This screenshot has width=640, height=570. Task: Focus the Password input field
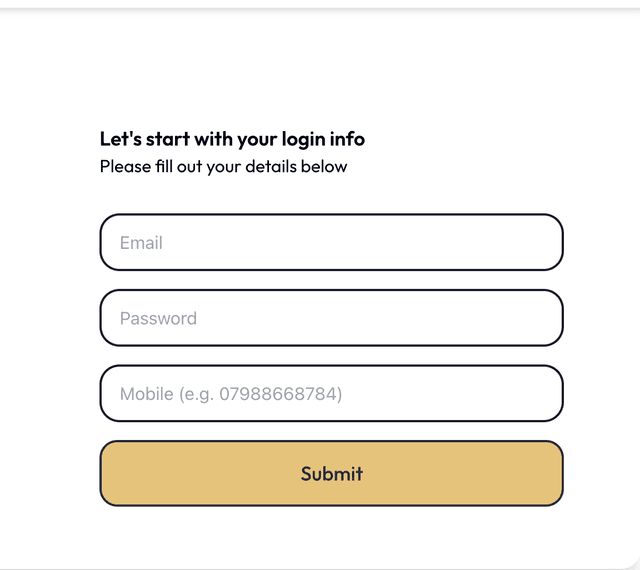(331, 318)
